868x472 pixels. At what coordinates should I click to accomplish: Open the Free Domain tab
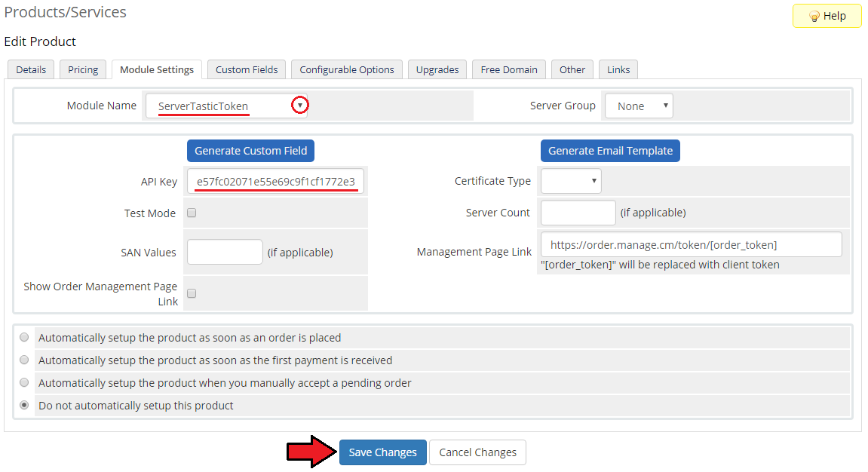coord(509,69)
